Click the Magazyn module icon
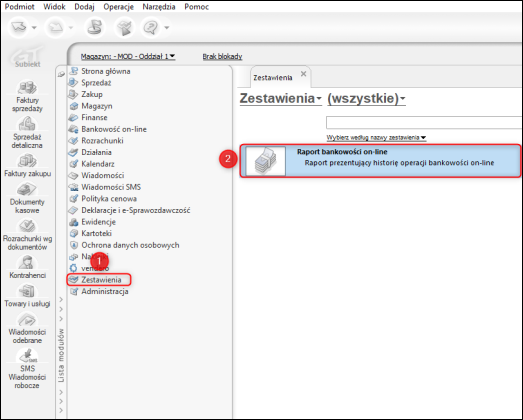 pos(73,106)
